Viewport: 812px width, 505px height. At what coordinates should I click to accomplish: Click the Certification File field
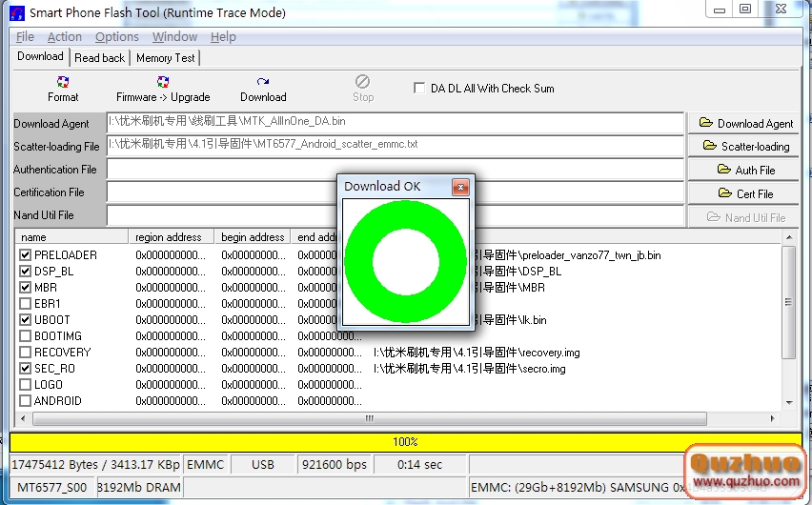pos(396,192)
